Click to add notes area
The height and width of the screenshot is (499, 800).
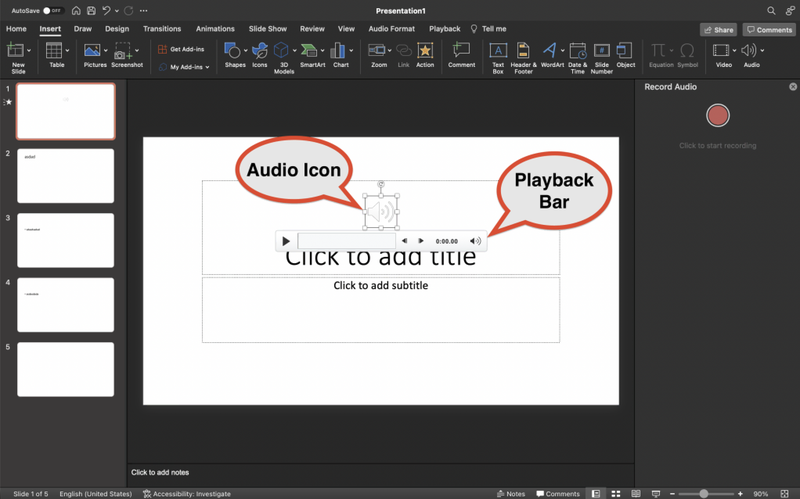(x=160, y=472)
